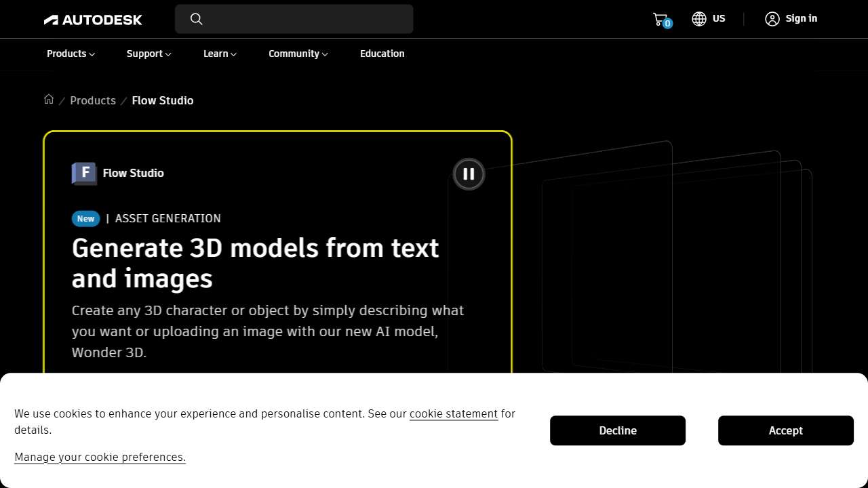The height and width of the screenshot is (488, 868).
Task: Accept the cookies
Action: click(x=785, y=430)
